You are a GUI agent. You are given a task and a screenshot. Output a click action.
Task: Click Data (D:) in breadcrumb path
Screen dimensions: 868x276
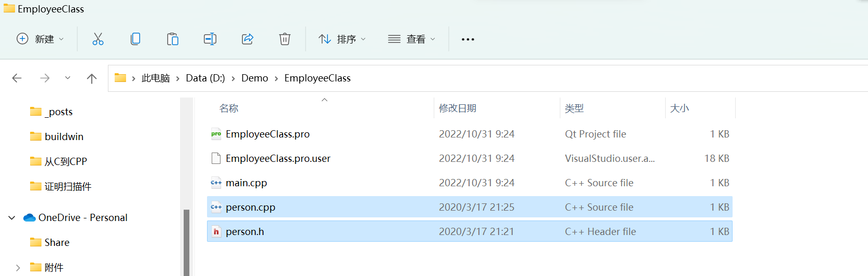205,78
